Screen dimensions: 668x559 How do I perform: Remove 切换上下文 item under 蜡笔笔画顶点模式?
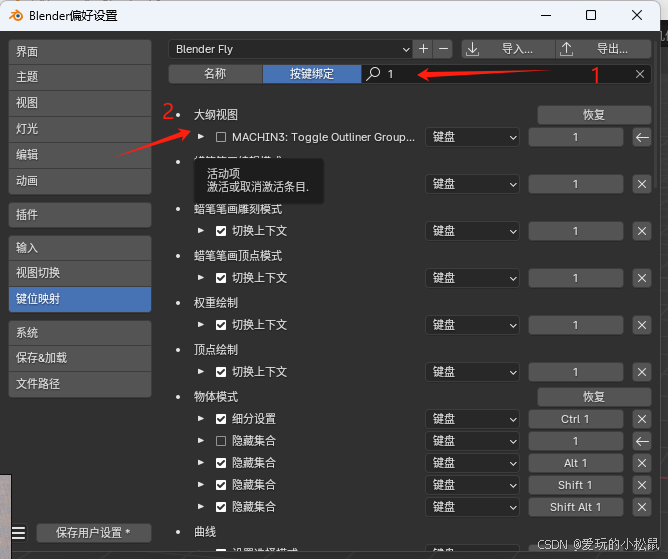(642, 278)
